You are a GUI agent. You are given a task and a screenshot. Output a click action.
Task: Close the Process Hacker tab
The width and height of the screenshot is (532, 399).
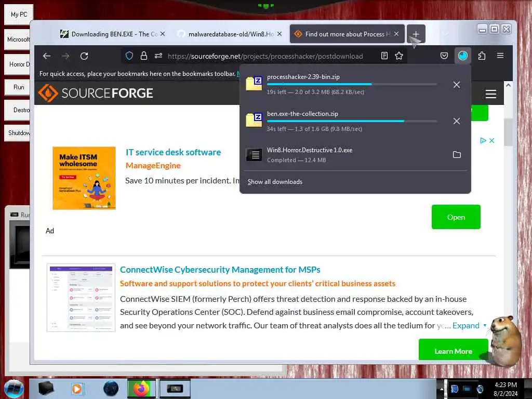coord(396,34)
